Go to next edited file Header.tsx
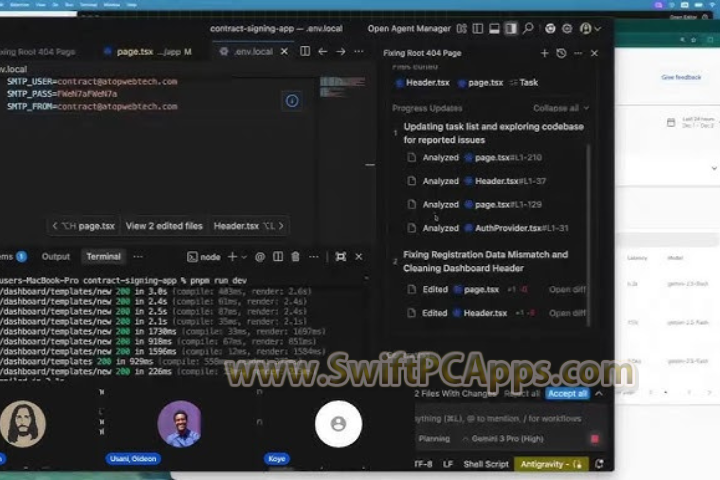The height and width of the screenshot is (480, 720). click(248, 226)
